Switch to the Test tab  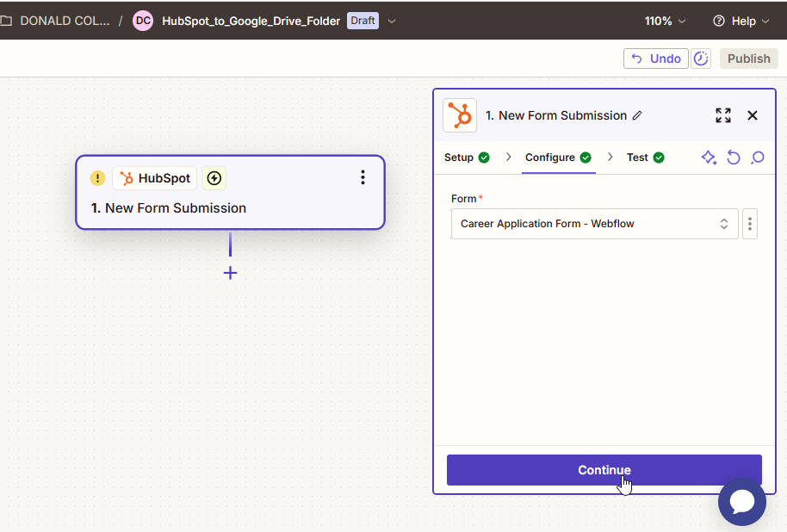click(646, 158)
